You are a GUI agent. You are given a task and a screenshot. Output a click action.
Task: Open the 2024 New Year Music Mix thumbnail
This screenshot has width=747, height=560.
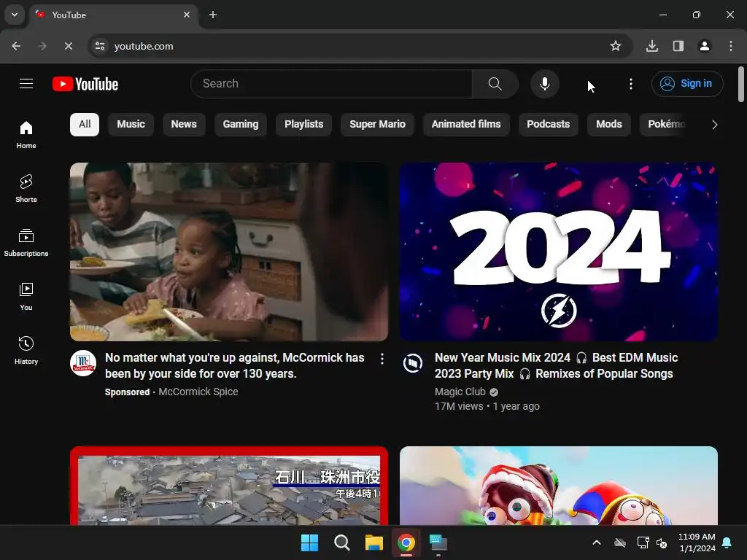coord(559,252)
